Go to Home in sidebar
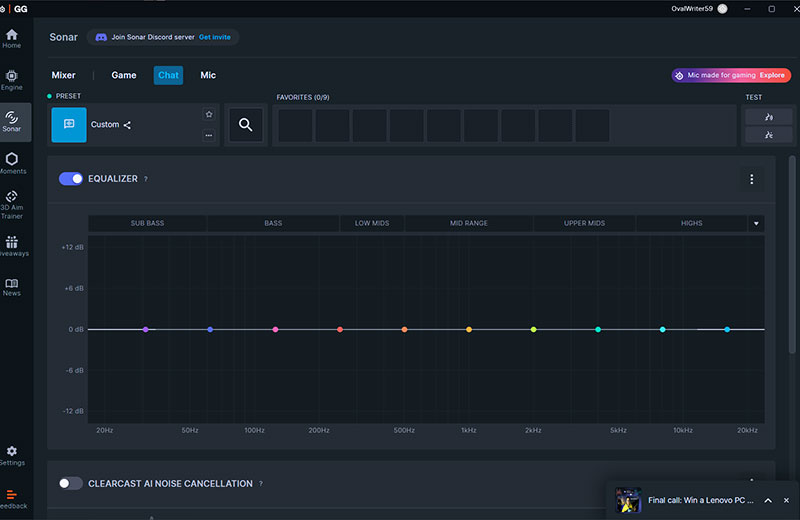The image size is (800, 520). click(12, 38)
